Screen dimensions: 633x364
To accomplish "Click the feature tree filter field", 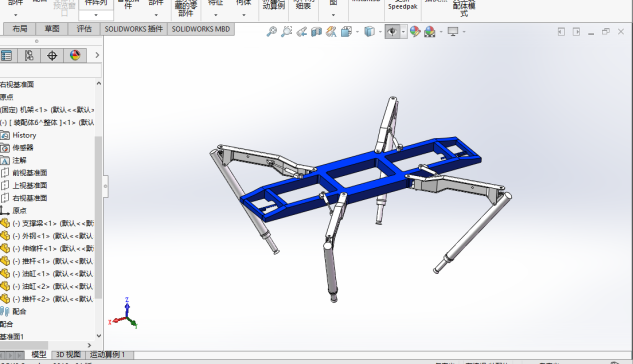I will [x=50, y=71].
